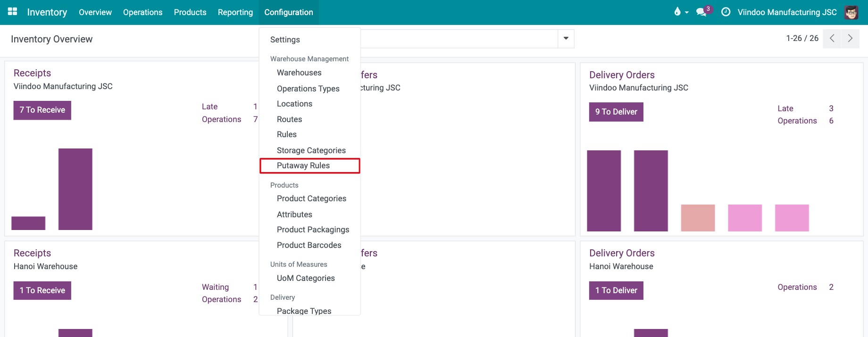Viewport: 868px width, 337px height.
Task: Click the 1 To Receive button
Action: [42, 290]
